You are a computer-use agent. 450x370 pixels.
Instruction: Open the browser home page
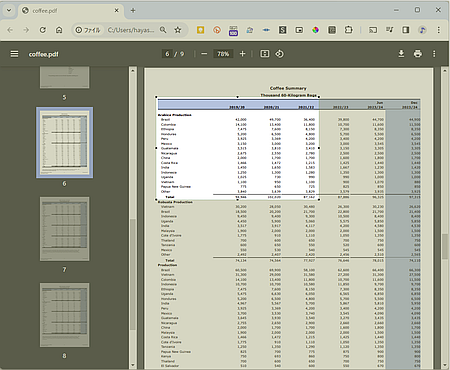tap(59, 30)
